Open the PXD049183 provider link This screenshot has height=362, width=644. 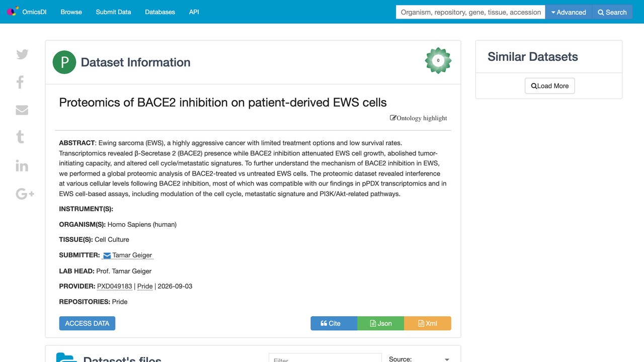115,286
